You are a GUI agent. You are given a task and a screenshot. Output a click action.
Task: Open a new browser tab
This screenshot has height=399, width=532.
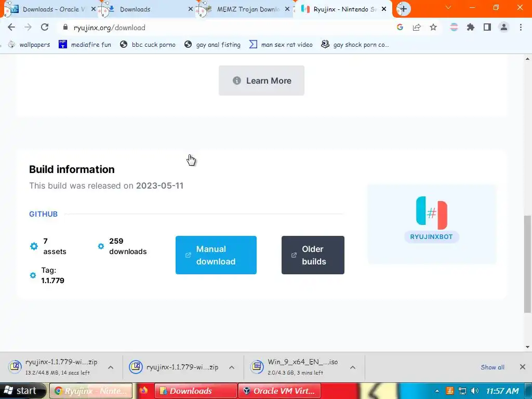point(403,9)
